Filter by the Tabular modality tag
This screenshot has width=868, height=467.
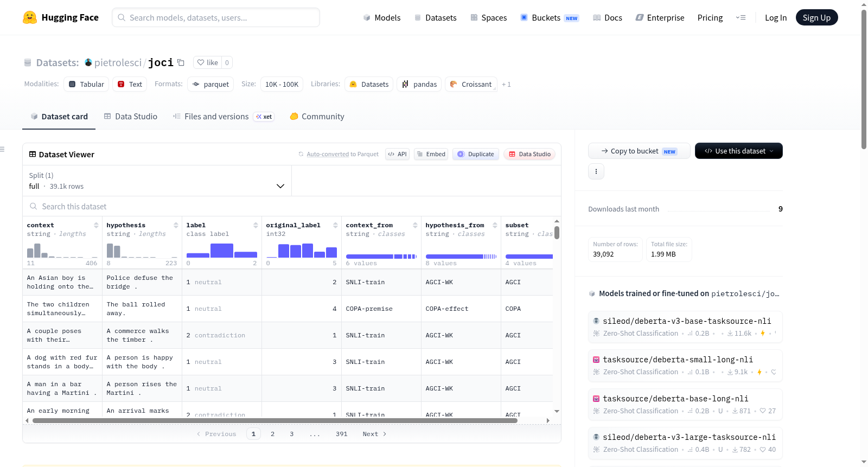[x=86, y=84]
